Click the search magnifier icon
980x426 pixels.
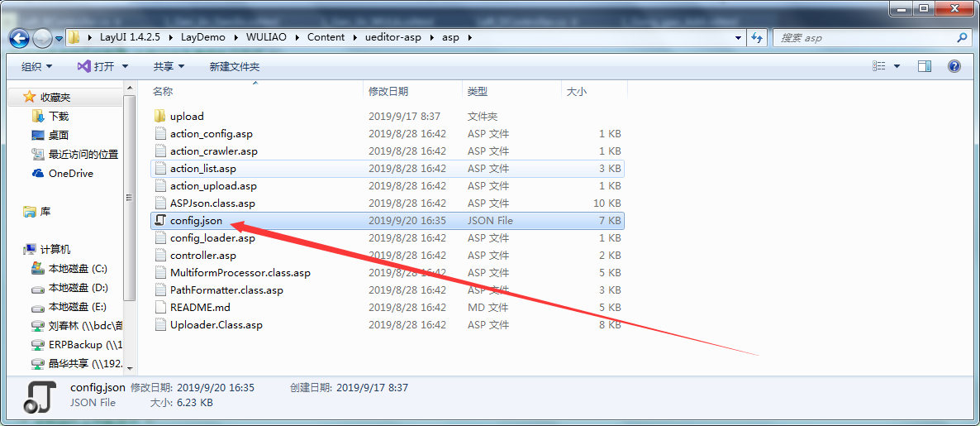coord(961,38)
